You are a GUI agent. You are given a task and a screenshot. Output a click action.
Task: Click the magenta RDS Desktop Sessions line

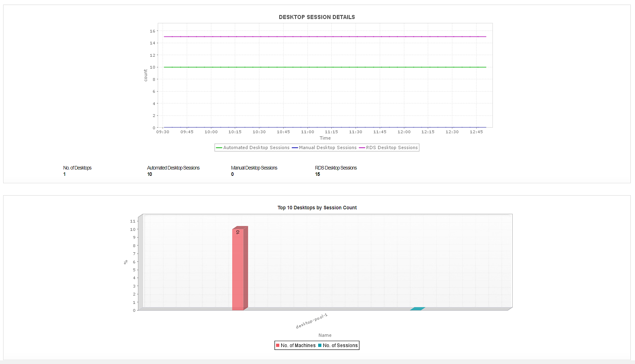(325, 37)
